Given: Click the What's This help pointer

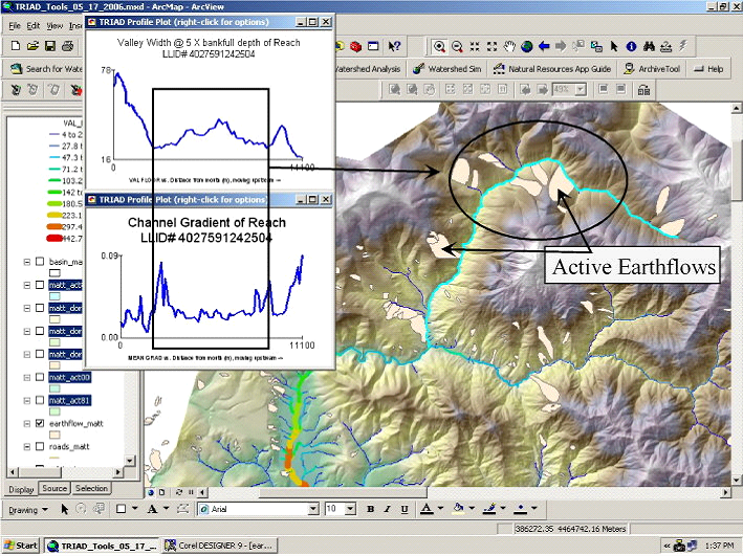Looking at the screenshot, I should pyautogui.click(x=394, y=46).
